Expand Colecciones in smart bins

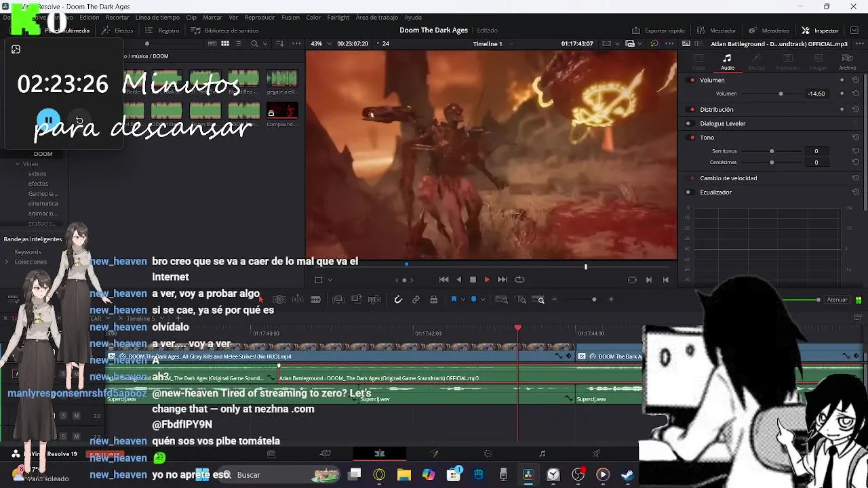click(x=7, y=262)
